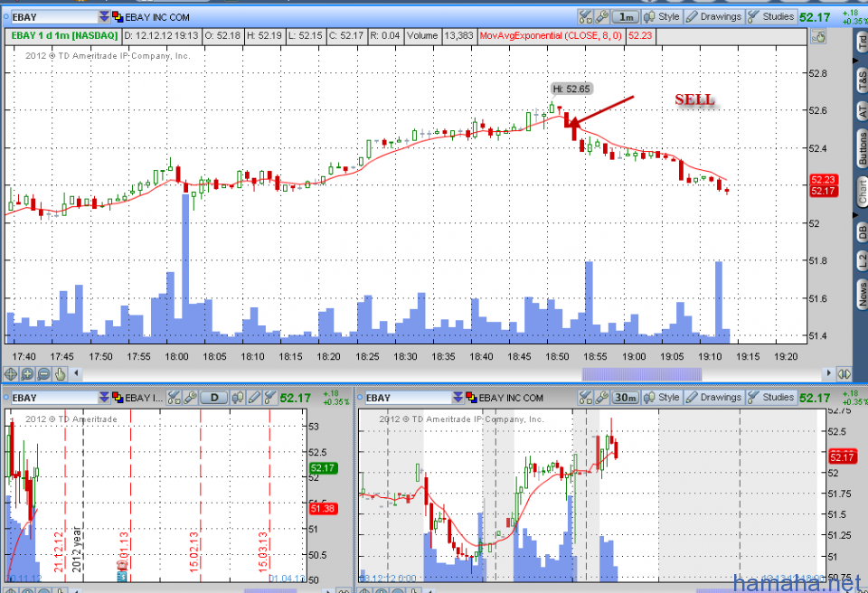Click the 'H: 52.19' high value
Image resolution: width=868 pixels, height=593 pixels.
(264, 36)
